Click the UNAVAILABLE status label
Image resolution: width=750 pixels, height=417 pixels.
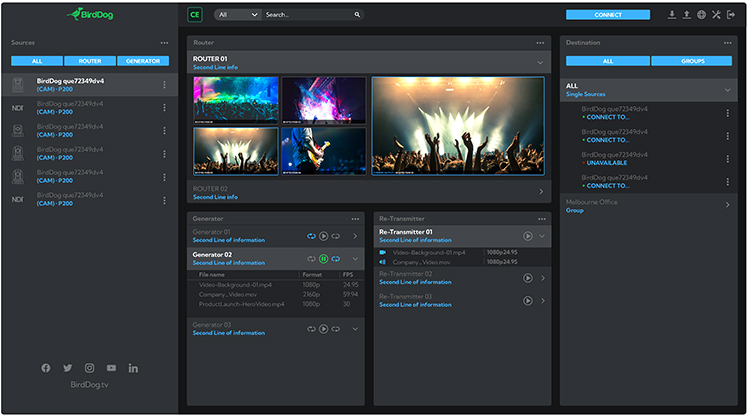pyautogui.click(x=607, y=163)
